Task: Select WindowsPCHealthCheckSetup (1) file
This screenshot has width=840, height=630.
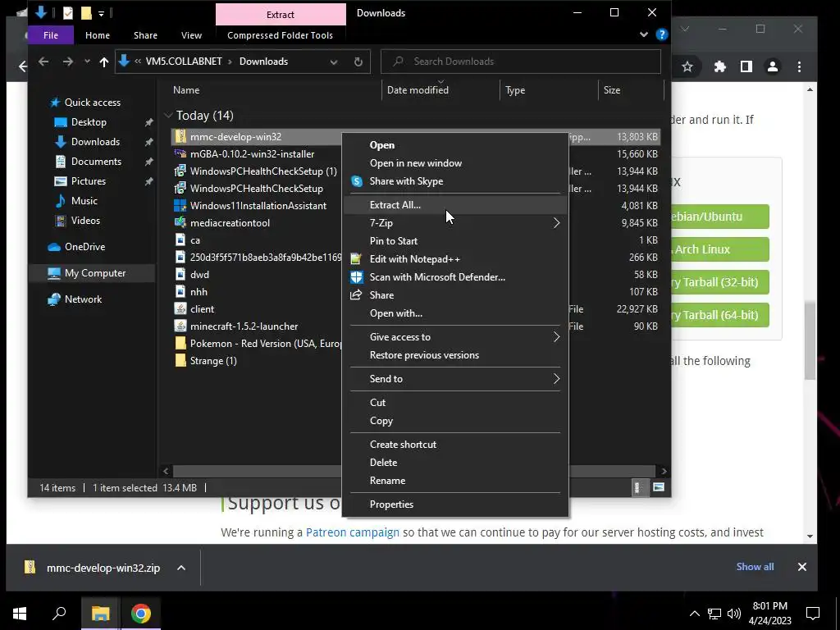Action: 263,171
